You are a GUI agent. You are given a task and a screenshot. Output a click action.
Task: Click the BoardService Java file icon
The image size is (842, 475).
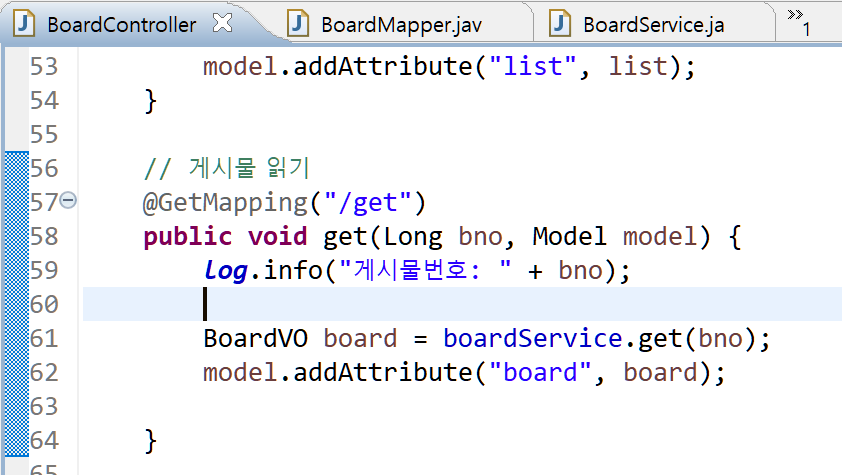pos(560,24)
